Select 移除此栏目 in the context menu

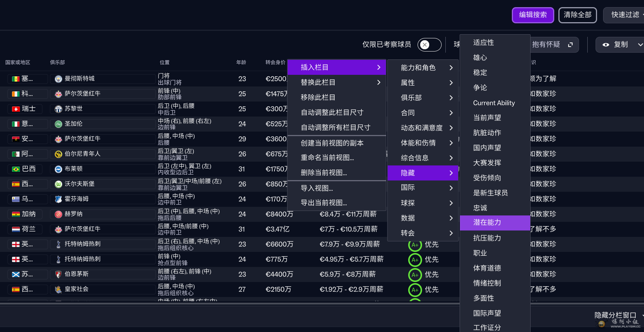pos(318,97)
